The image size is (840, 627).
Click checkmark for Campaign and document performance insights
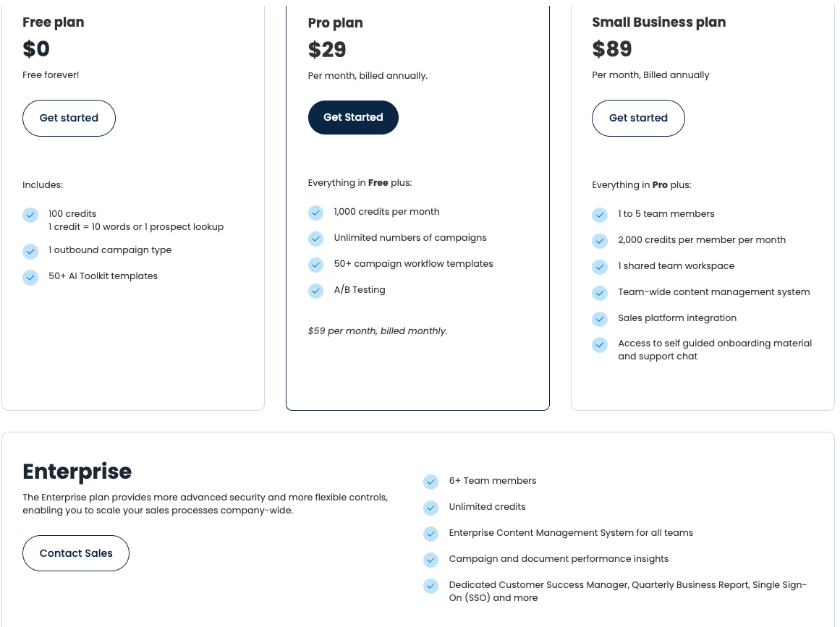[430, 560]
